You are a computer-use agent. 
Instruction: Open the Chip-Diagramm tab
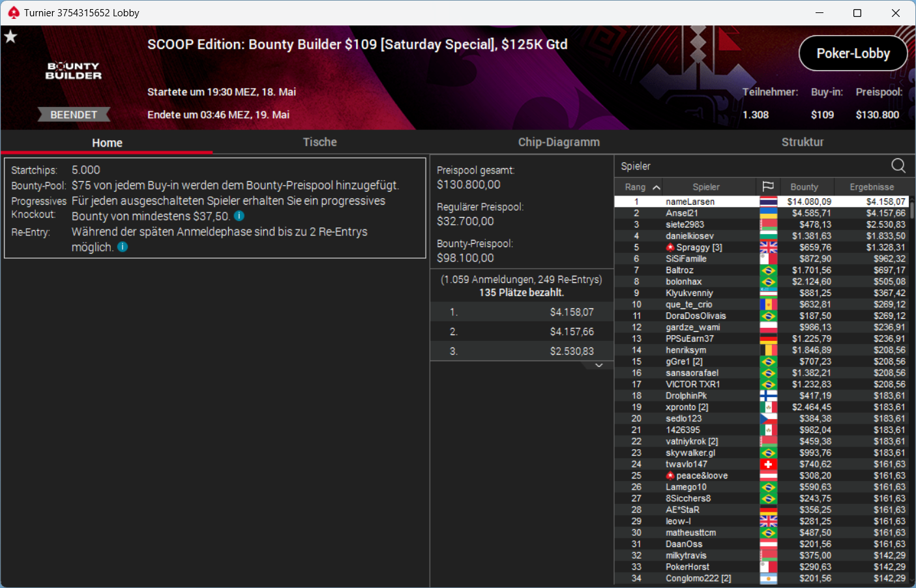click(559, 142)
